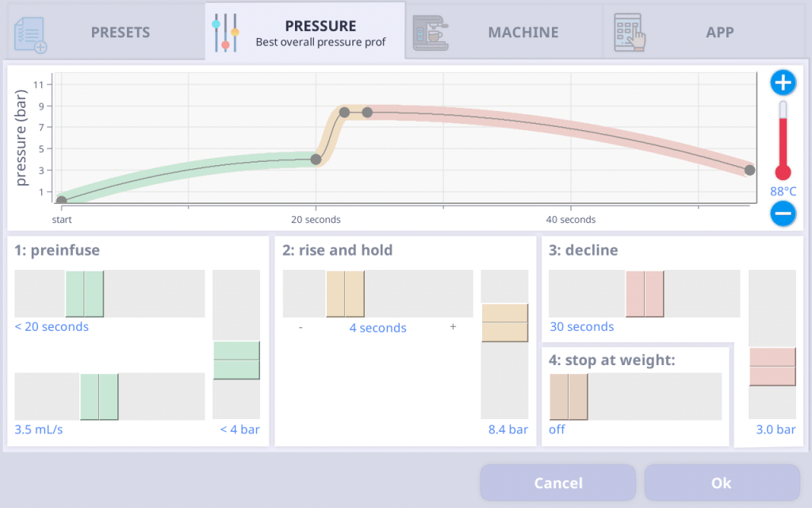Decrease temperature with the minus icon
This screenshot has height=508, width=812.
pos(783,213)
